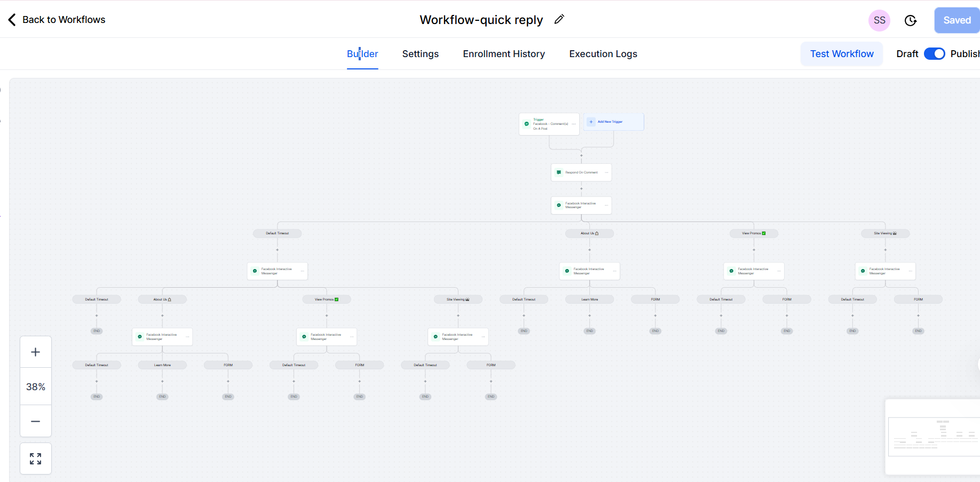Fit workflow to screen icon
Screen dimensions: 980x482
pyautogui.click(x=36, y=459)
